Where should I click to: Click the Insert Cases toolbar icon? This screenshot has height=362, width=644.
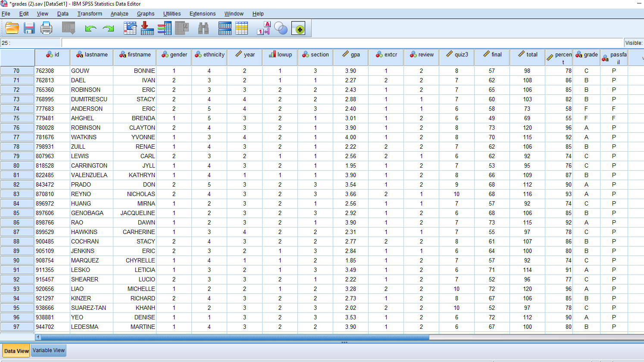point(225,28)
